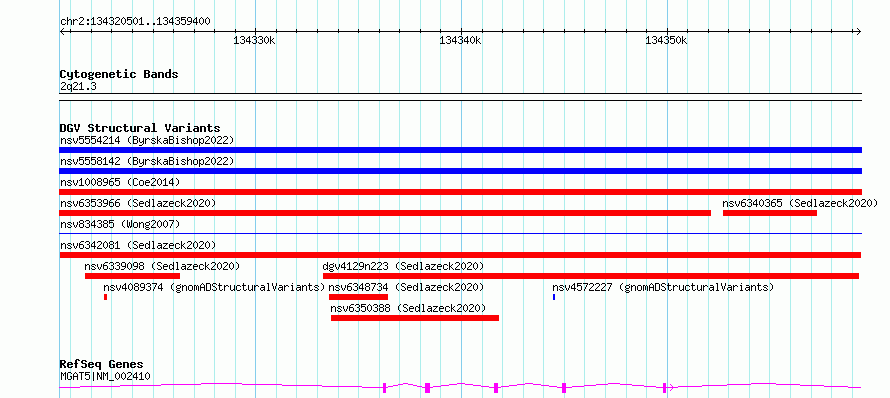Open the nsv6342081 (Sedlazeck2020) label

pos(138,245)
